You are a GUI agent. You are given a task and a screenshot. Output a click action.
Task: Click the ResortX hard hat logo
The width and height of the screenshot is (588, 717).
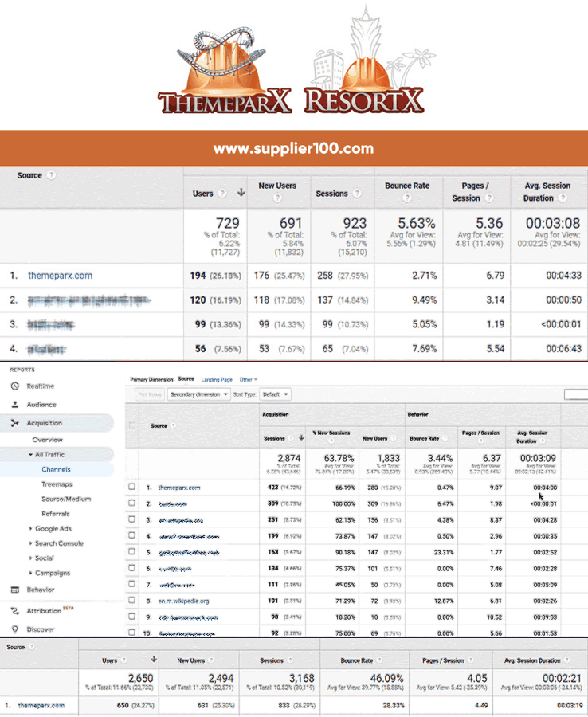(369, 61)
